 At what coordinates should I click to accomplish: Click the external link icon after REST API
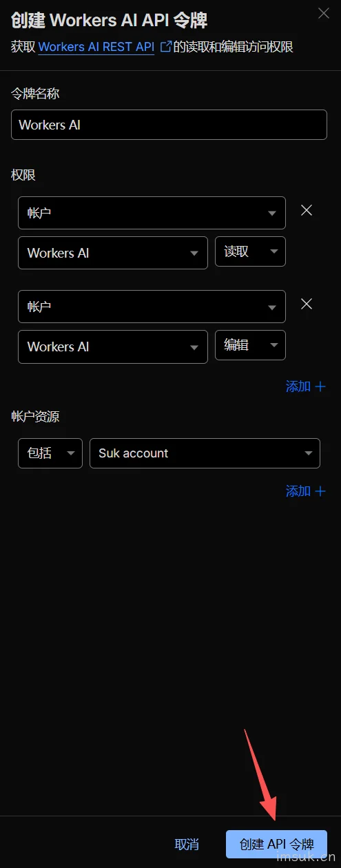coord(165,47)
